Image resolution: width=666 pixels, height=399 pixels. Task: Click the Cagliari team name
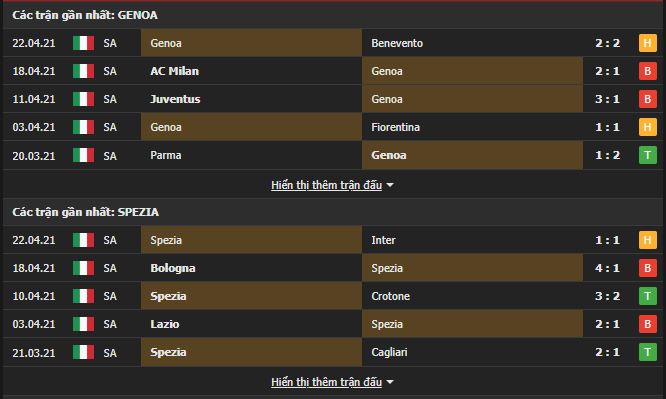click(x=389, y=352)
